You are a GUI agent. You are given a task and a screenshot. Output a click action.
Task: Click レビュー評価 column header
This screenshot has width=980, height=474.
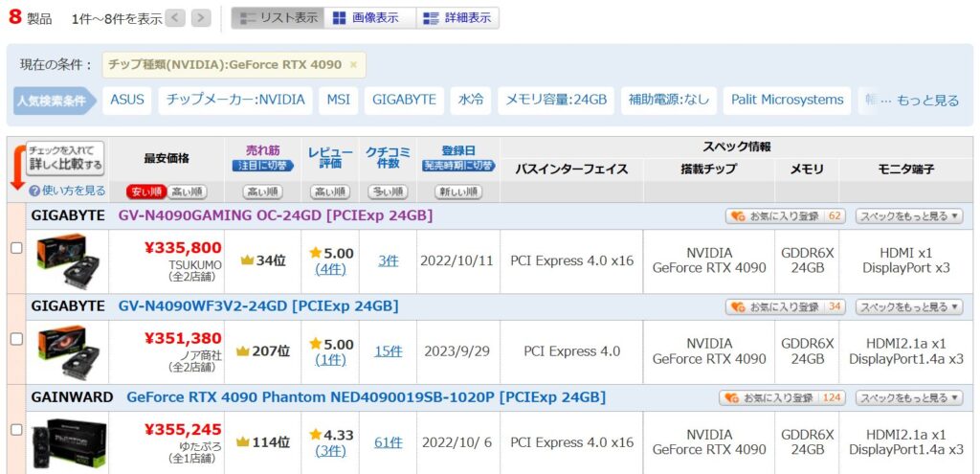(x=330, y=158)
